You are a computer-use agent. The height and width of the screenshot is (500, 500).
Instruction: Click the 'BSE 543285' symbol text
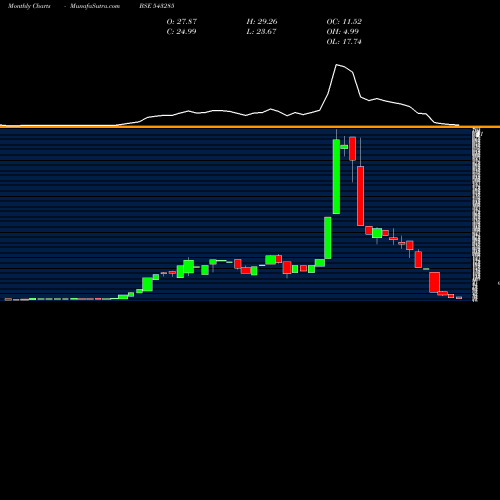(x=157, y=6)
